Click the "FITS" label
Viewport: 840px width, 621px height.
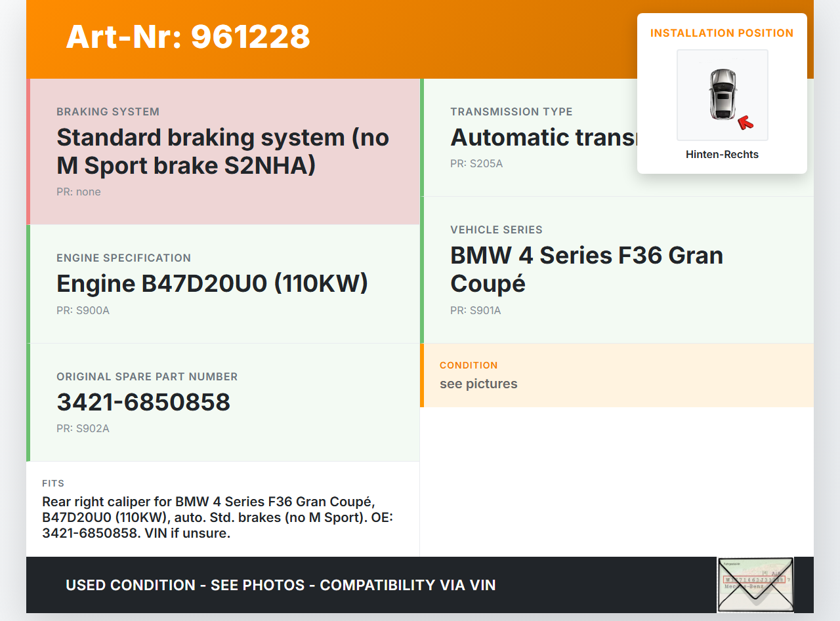click(53, 483)
